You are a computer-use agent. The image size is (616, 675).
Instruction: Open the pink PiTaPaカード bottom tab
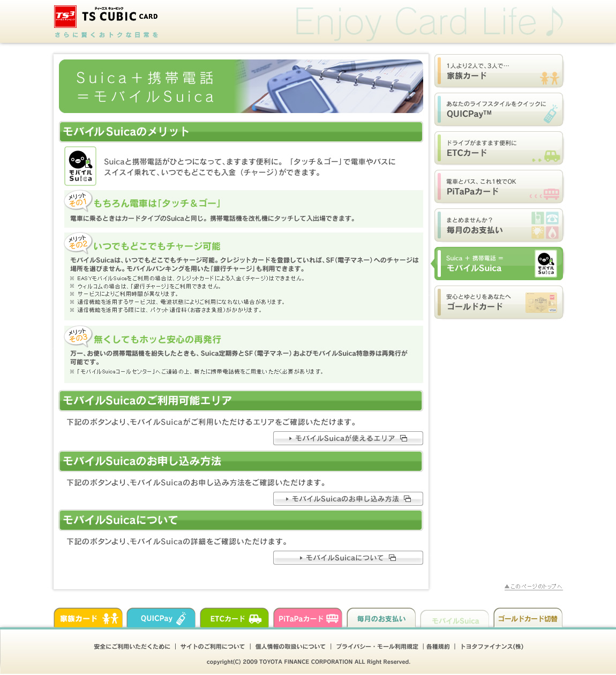coord(307,618)
